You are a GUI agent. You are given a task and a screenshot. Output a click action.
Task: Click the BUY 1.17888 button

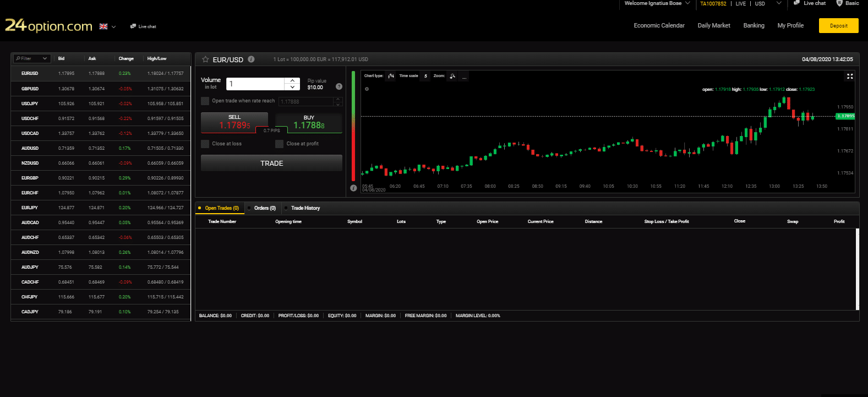(309, 123)
